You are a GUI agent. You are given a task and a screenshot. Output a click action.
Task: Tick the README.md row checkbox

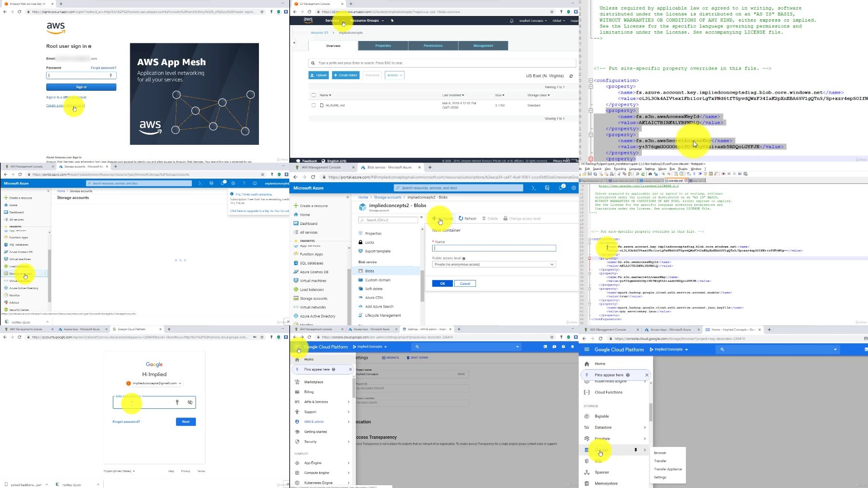[313, 105]
